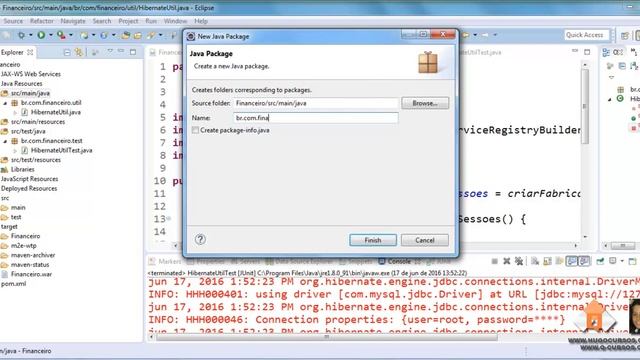Open the Search menu
640x360 pixels.
[x=102, y=21]
